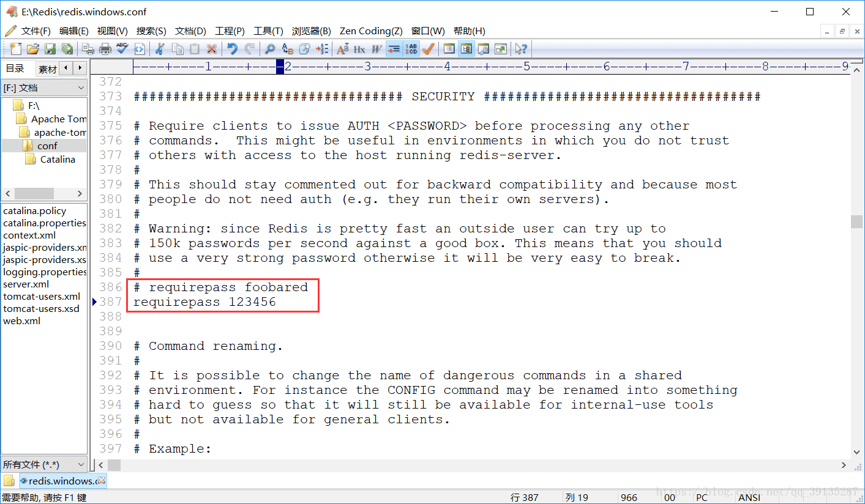Open the Go to Line icon
865x504 pixels.
tap(323, 49)
